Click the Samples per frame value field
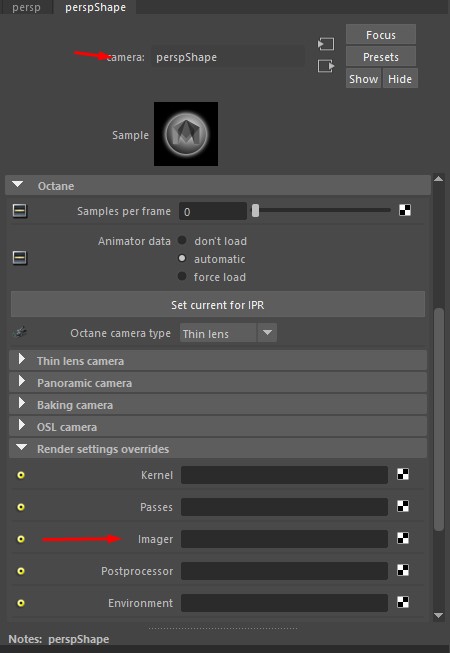Image resolution: width=450 pixels, height=653 pixels. click(213, 212)
